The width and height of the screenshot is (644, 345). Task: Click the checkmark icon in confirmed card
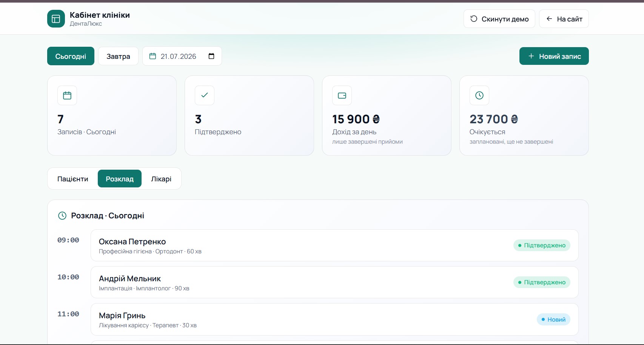pyautogui.click(x=205, y=95)
